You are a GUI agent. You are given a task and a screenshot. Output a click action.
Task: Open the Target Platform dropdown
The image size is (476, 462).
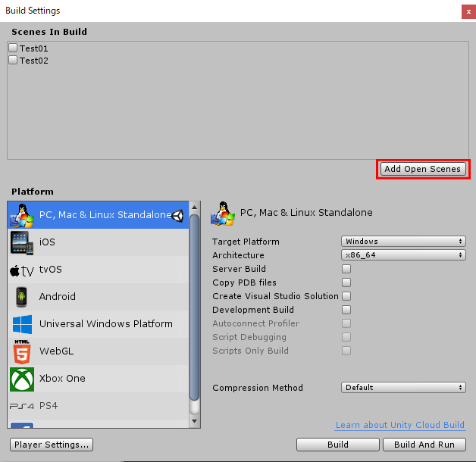(403, 242)
